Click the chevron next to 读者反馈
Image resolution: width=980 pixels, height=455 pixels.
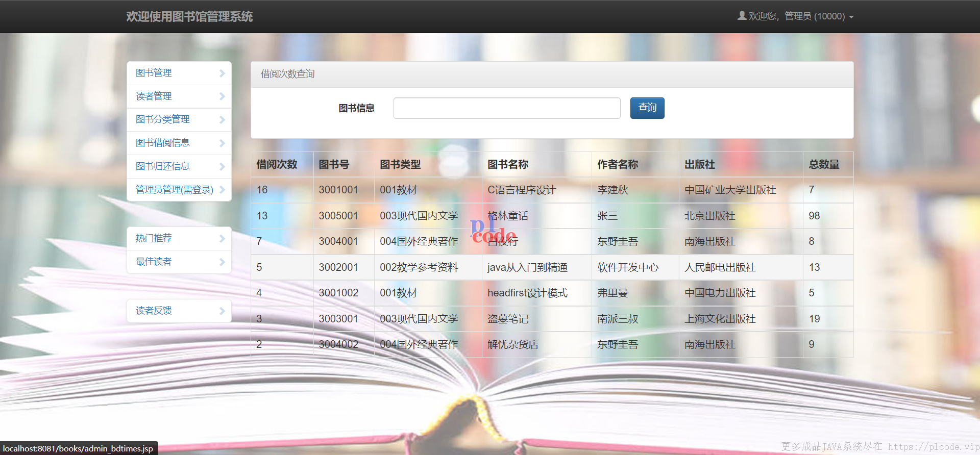(x=222, y=311)
